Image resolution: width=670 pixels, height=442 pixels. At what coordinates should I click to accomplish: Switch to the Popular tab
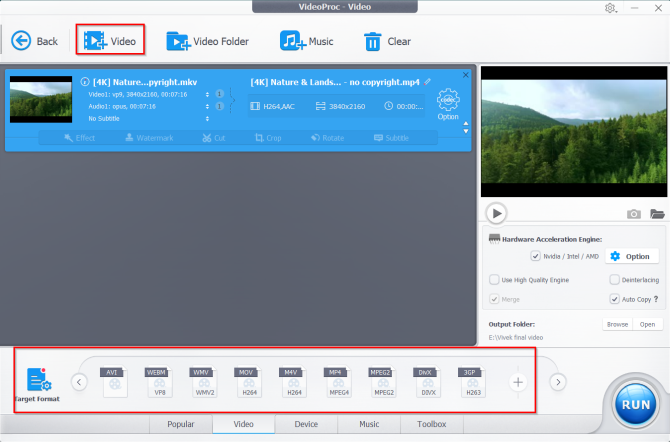click(181, 424)
